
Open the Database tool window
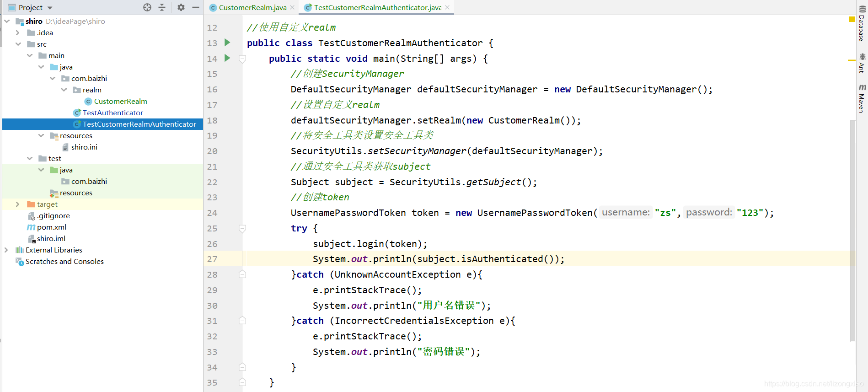[862, 24]
